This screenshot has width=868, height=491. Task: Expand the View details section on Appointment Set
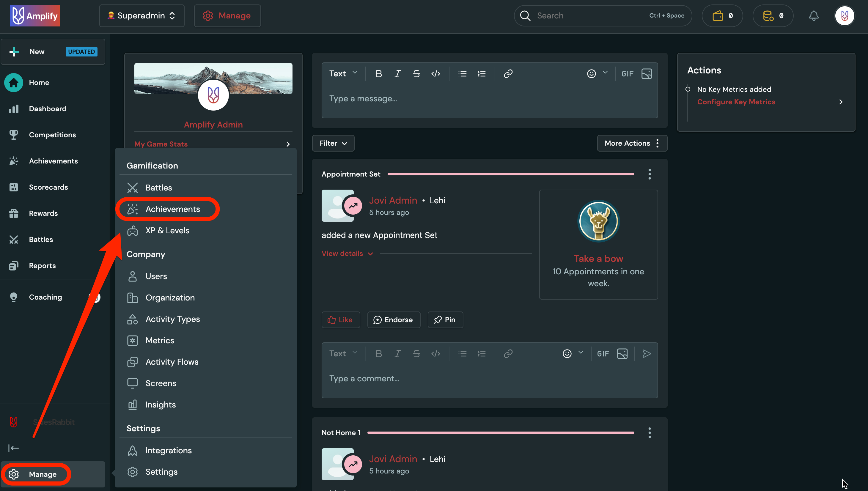[x=347, y=253]
